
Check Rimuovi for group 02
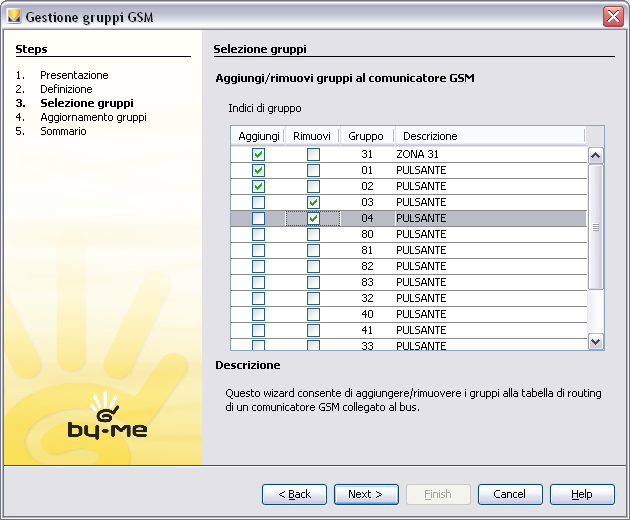313,186
